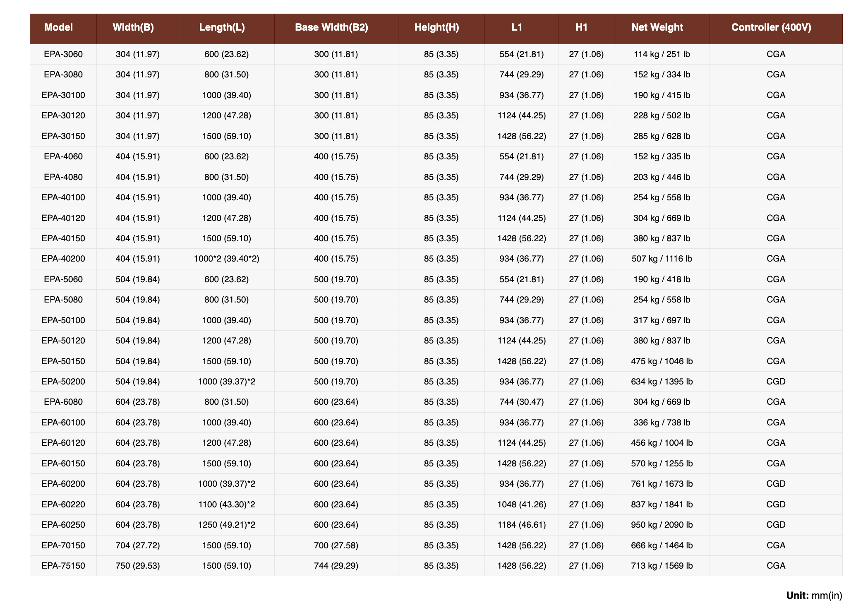
Task: Select the 713 kg / 1569 lb cell
Action: click(x=662, y=566)
